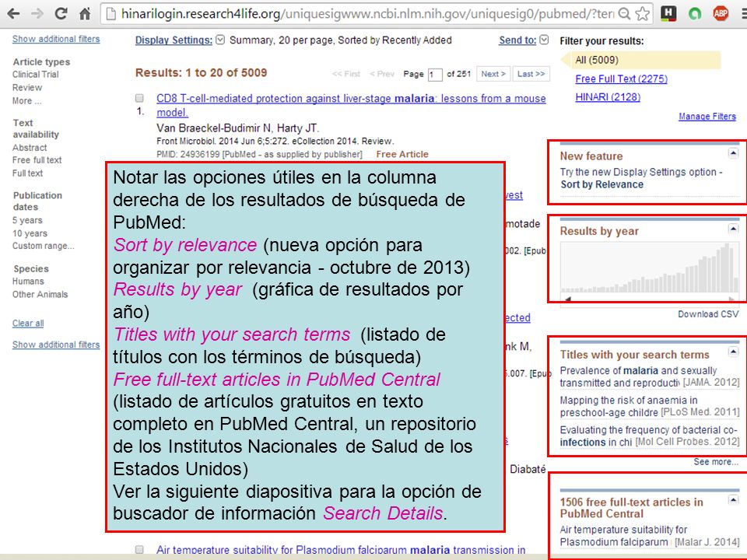This screenshot has height=560, width=747.
Task: Click Sort by Relevance in New feature box
Action: 601,185
